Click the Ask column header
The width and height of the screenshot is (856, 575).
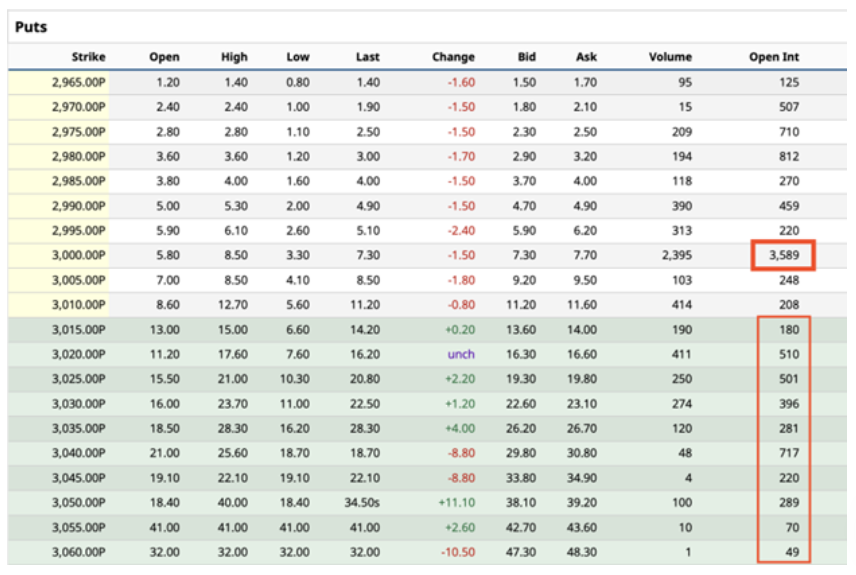point(586,57)
